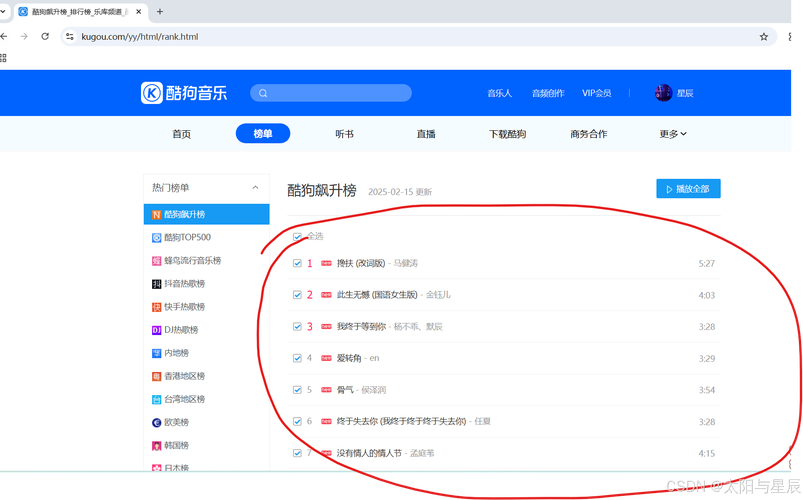Click the 抖音热歌榜 icon
Viewport: 803px width, 500px height.
tap(157, 284)
